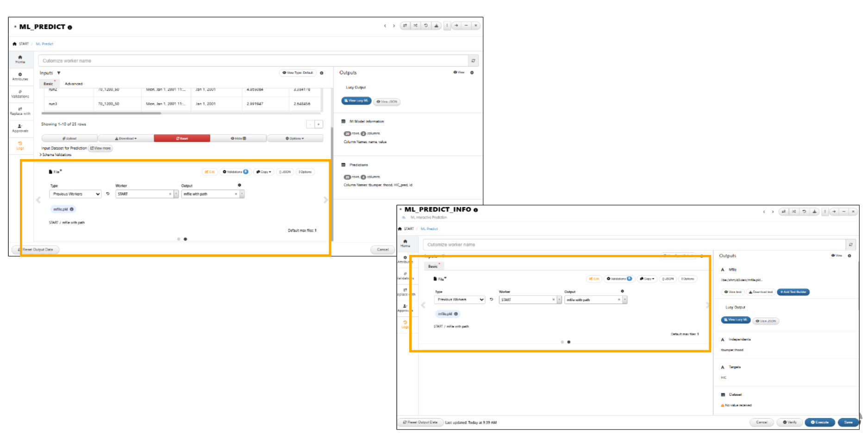Select second carousel dot in ML_PREDICT_INFO file input
The image size is (868, 434).
click(569, 342)
